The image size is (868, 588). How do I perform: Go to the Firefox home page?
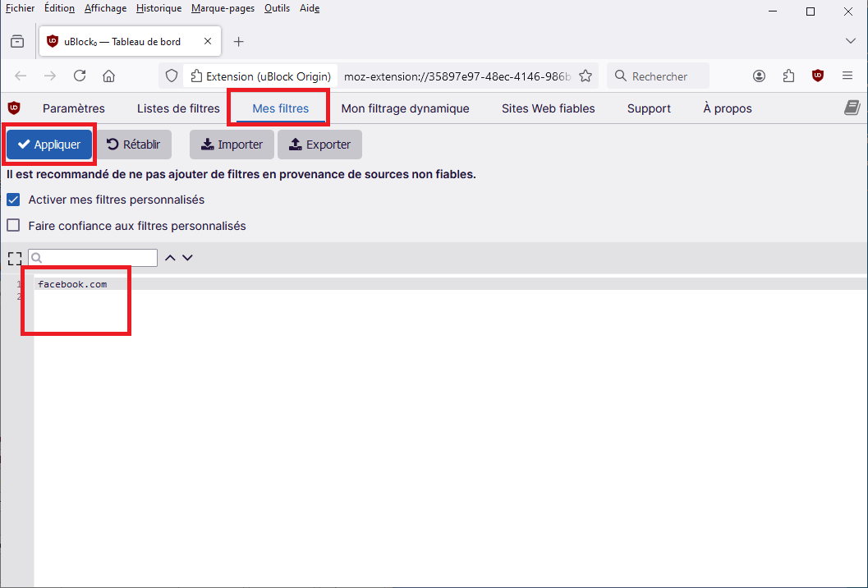[108, 76]
